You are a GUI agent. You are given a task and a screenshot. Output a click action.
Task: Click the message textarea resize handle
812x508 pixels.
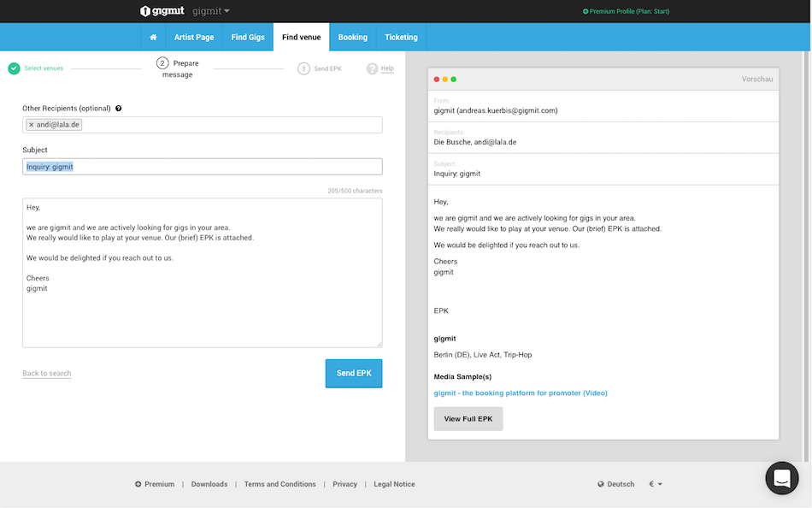[379, 344]
